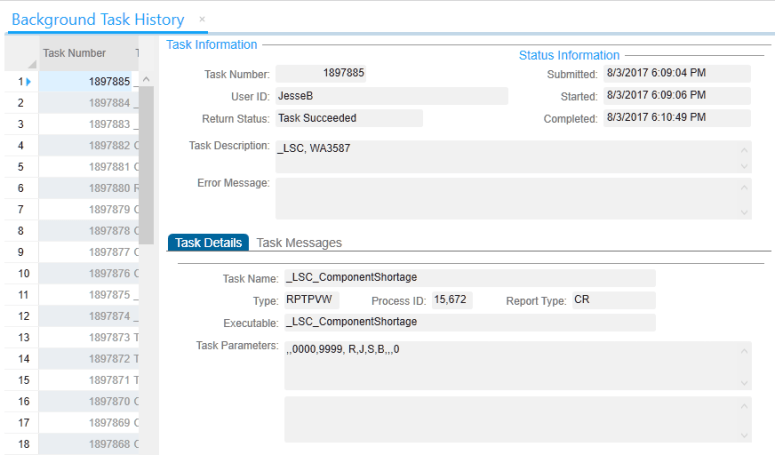This screenshot has height=455, width=775.
Task: Select task 1897870 in the list
Action: pyautogui.click(x=109, y=401)
